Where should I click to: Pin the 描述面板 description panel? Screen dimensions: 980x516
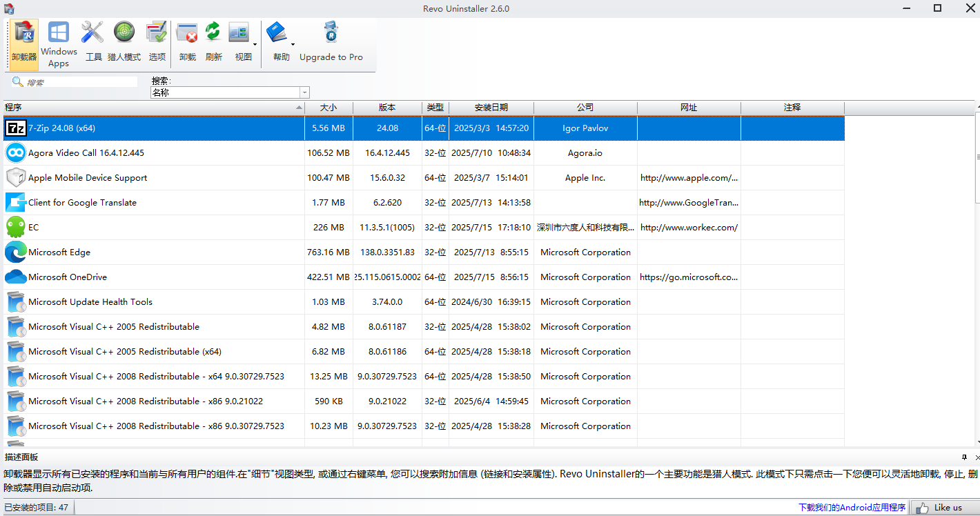965,457
